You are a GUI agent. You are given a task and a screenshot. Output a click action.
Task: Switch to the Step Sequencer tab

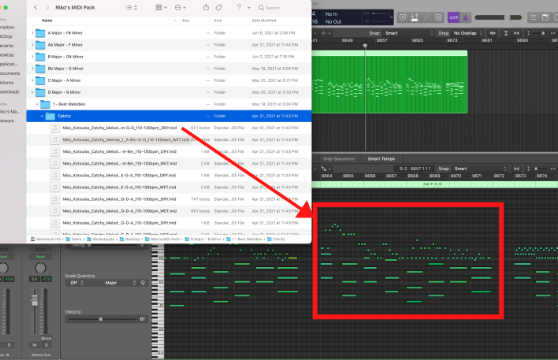point(338,159)
